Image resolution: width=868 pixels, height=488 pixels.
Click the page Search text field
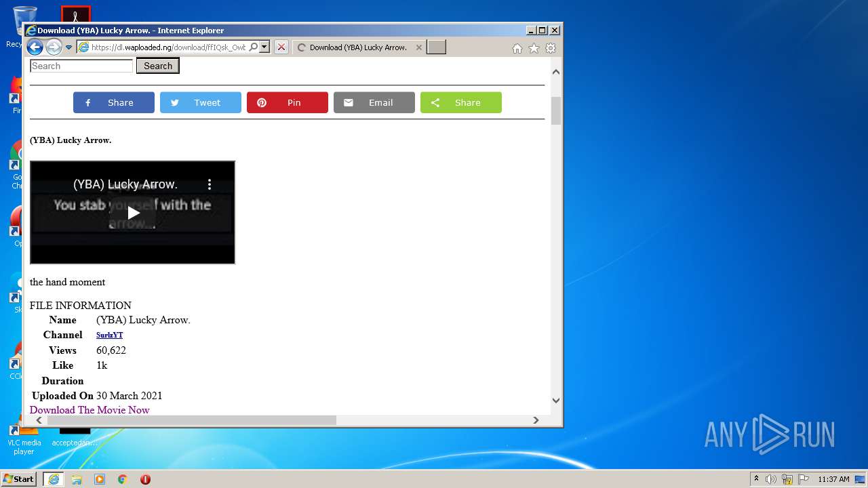[81, 66]
